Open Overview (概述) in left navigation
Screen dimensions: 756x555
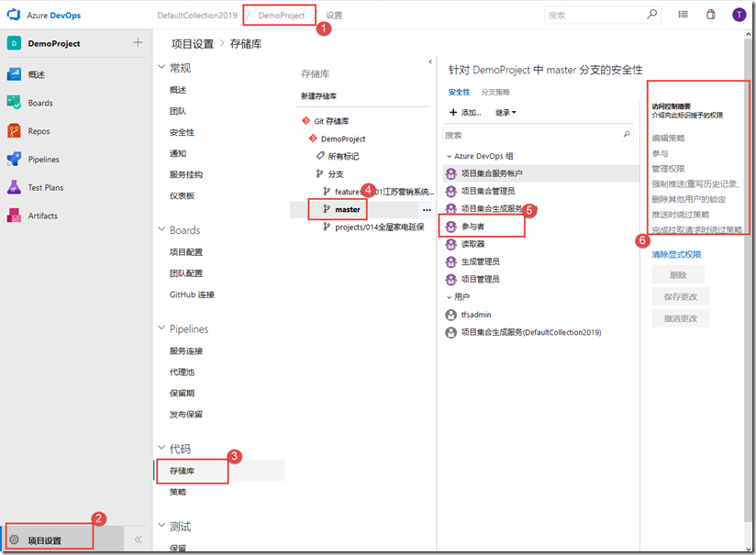(x=36, y=74)
